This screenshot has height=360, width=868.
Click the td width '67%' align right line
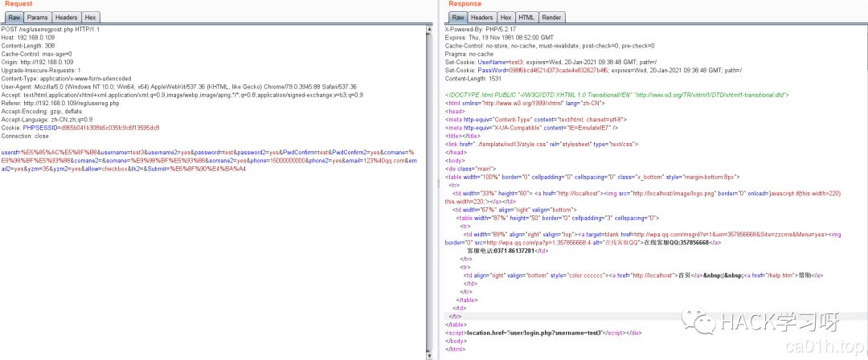click(x=514, y=210)
